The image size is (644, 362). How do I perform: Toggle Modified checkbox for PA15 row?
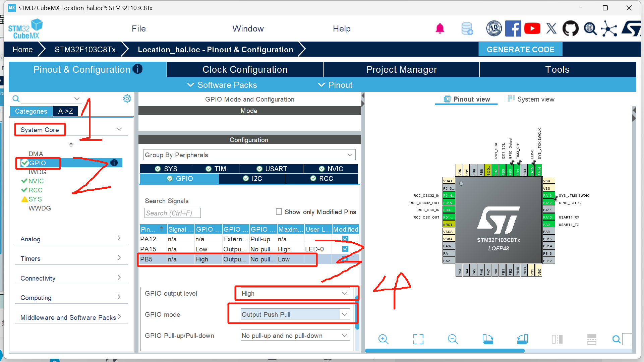pyautogui.click(x=345, y=249)
